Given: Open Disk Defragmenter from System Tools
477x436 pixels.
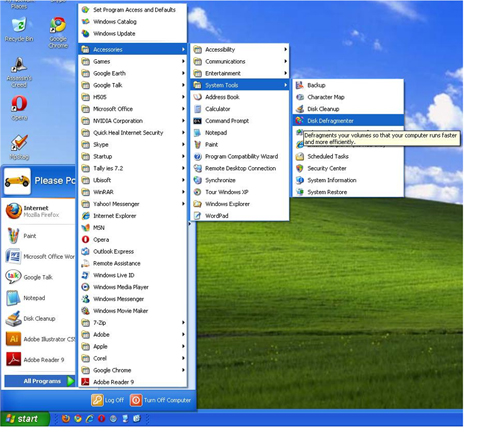Looking at the screenshot, I should pyautogui.click(x=348, y=121).
